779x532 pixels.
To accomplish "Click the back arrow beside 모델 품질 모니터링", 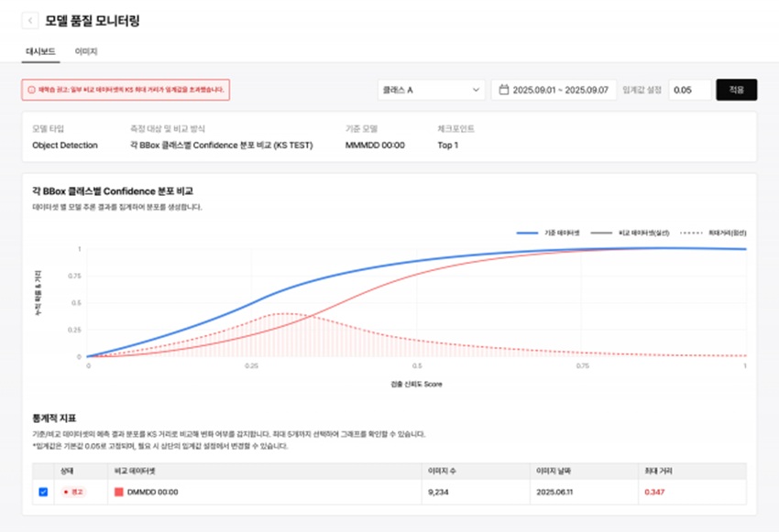I will point(29,20).
